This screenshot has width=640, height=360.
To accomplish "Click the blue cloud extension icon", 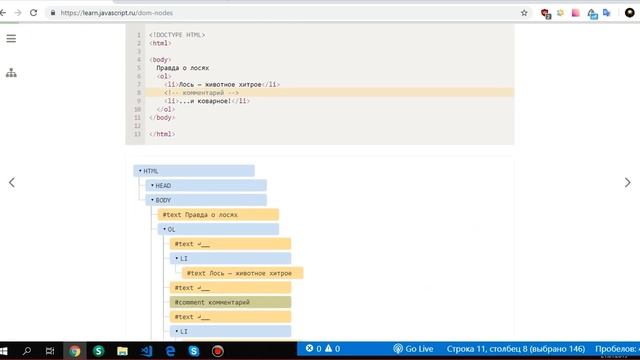I will (x=592, y=14).
